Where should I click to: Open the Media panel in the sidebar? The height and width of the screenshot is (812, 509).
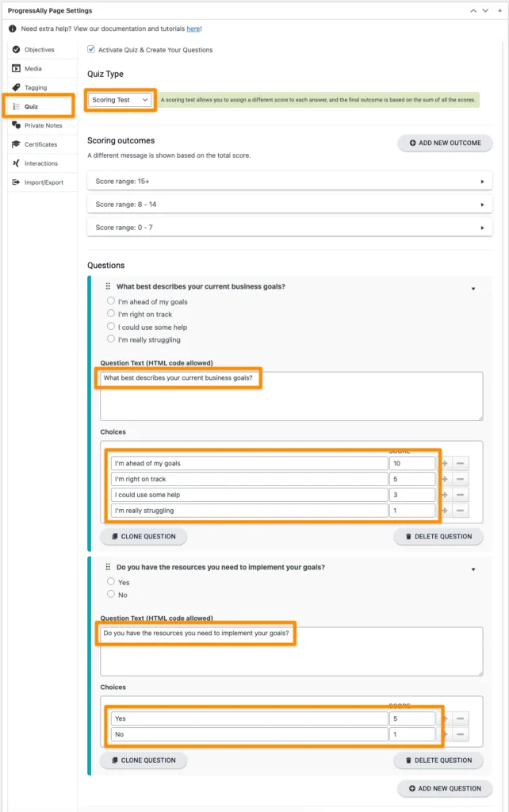38,68
